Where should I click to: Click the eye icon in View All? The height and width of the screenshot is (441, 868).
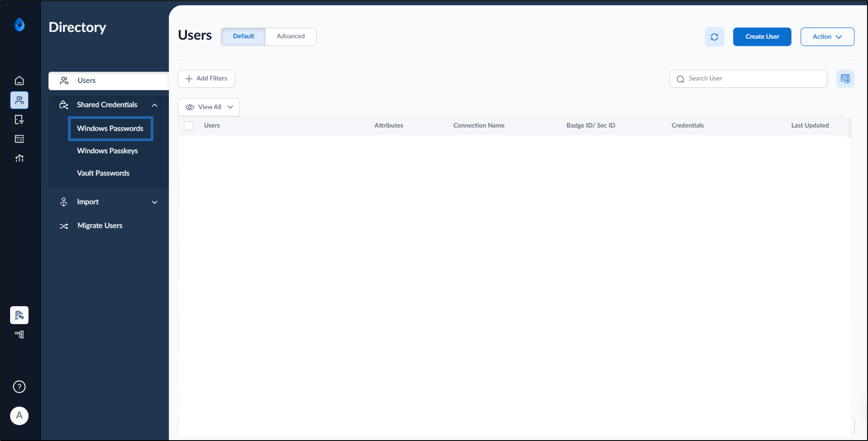(190, 107)
